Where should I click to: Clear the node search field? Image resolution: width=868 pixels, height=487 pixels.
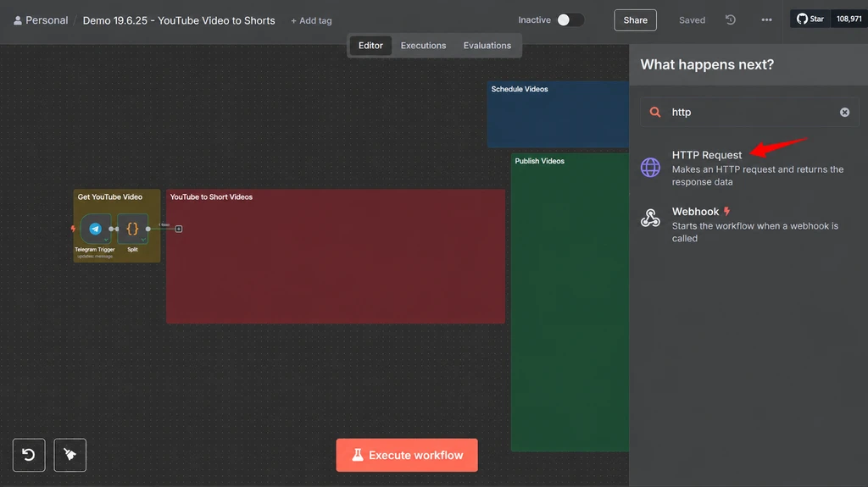coord(844,113)
